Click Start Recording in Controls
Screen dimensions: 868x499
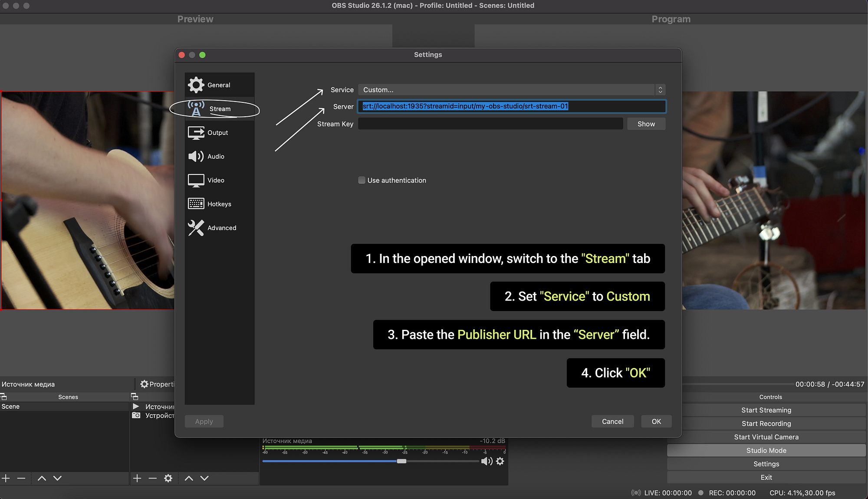click(766, 423)
